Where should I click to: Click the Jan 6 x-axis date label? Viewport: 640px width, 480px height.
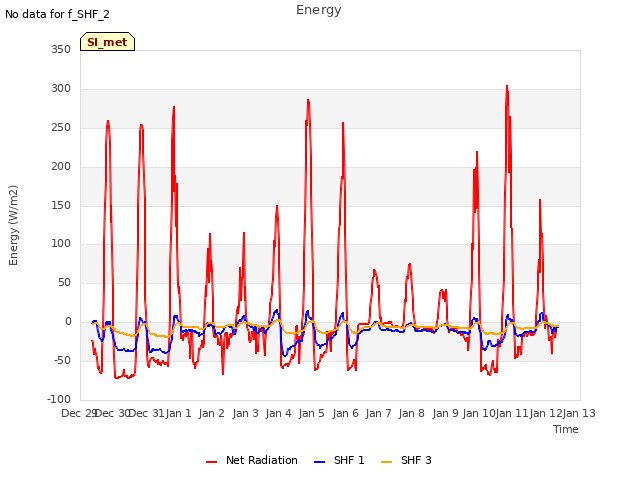pos(345,413)
